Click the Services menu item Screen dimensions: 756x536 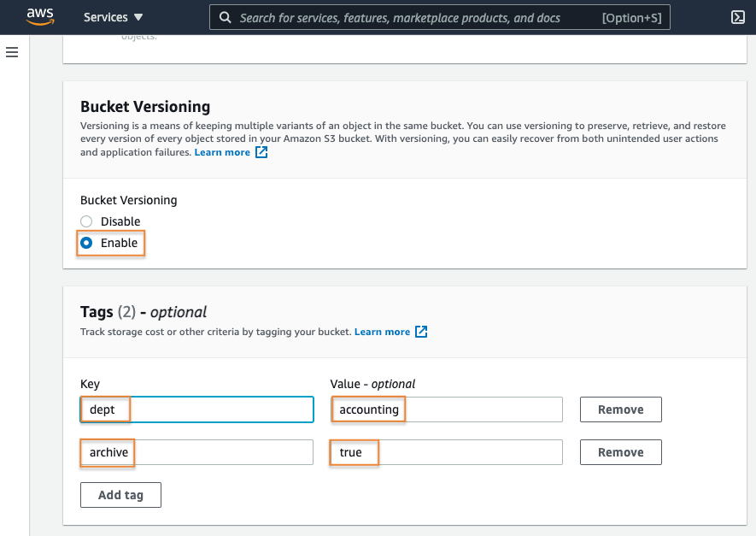point(104,16)
